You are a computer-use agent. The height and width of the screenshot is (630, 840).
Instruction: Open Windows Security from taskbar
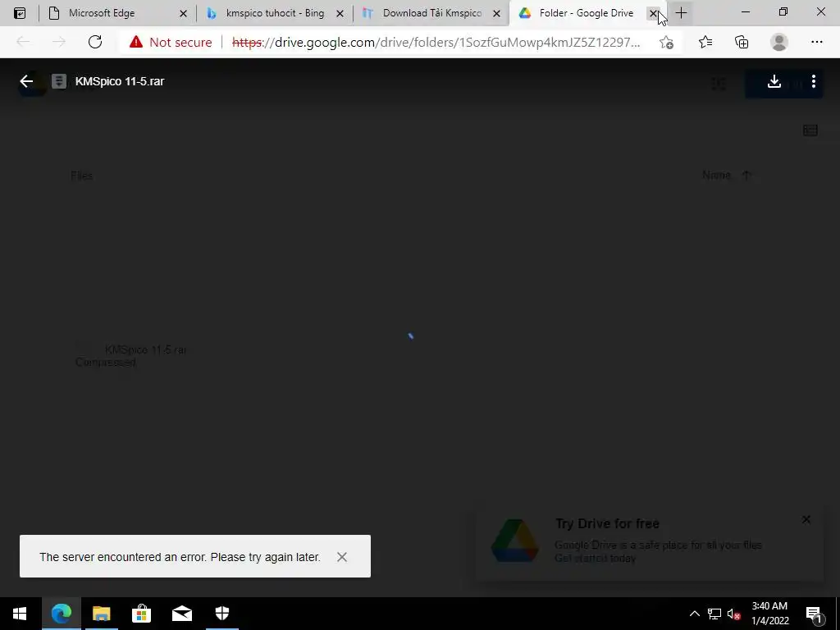pyautogui.click(x=221, y=614)
